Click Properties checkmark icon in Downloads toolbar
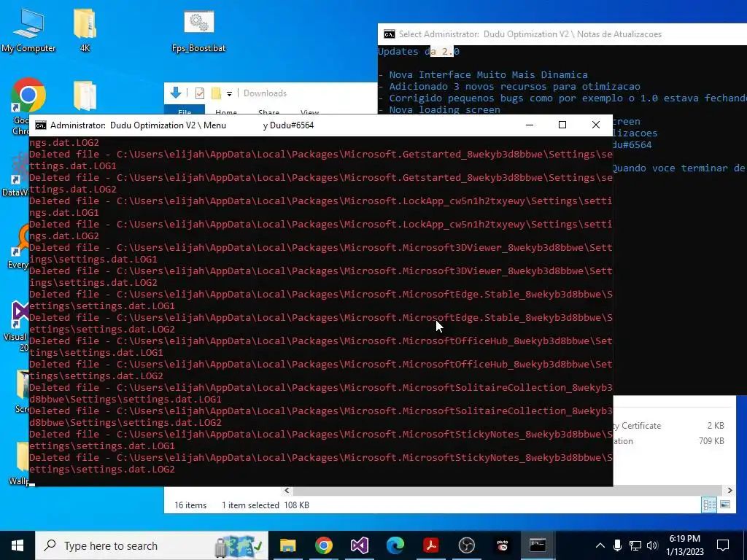The width and height of the screenshot is (747, 560). tap(200, 93)
